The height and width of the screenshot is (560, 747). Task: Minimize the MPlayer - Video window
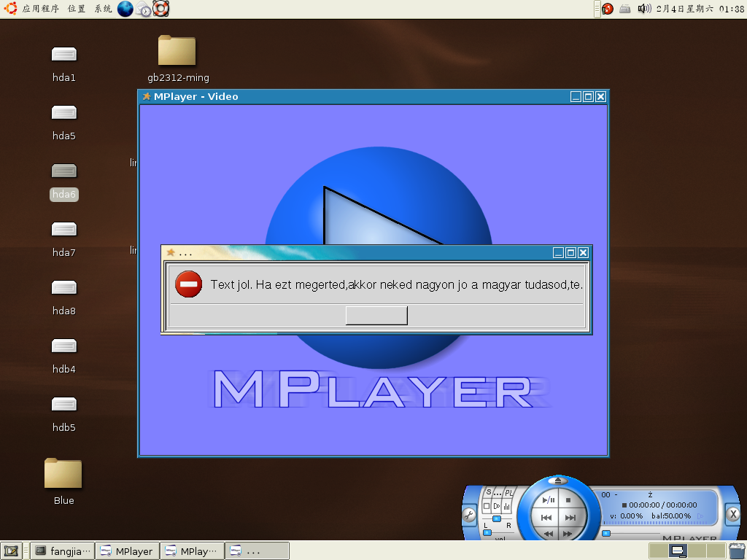[x=576, y=97]
